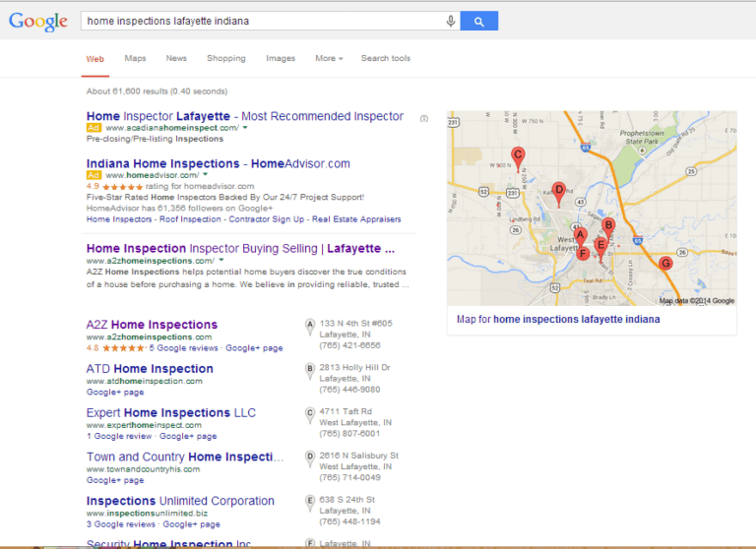Click star rating of A2Z Home Inspections
756x549 pixels.
(123, 348)
